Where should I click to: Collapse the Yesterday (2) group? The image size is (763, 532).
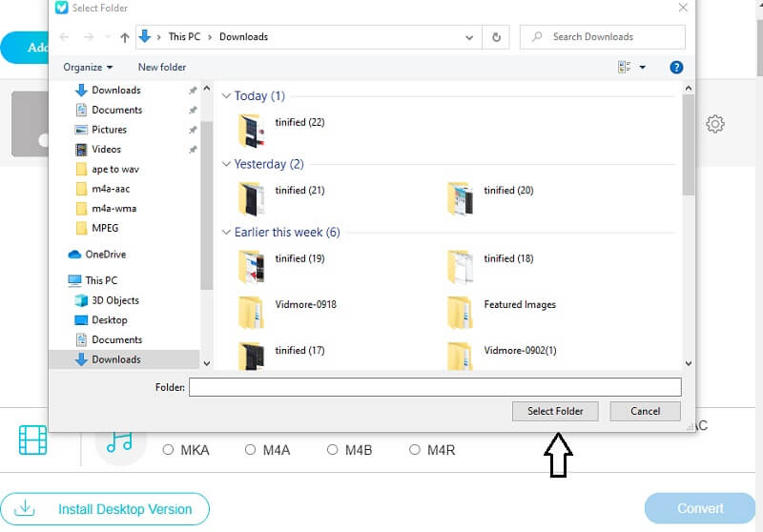click(x=227, y=164)
